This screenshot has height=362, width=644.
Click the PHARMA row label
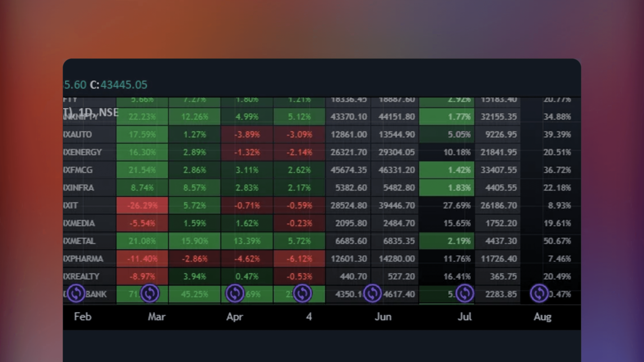tap(83, 259)
